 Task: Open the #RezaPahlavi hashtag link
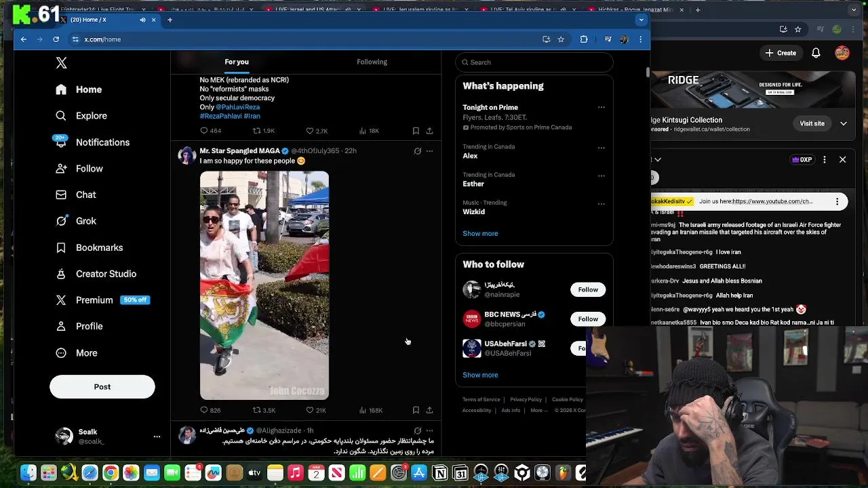click(x=220, y=116)
